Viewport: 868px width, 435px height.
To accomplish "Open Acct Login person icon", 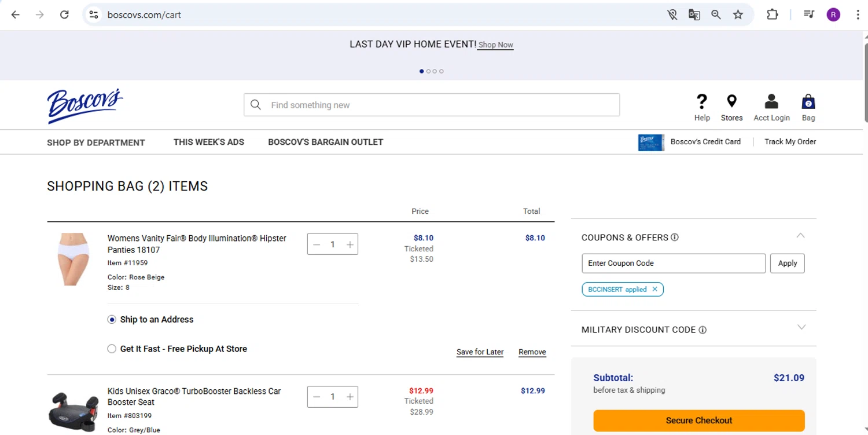I will click(x=771, y=102).
